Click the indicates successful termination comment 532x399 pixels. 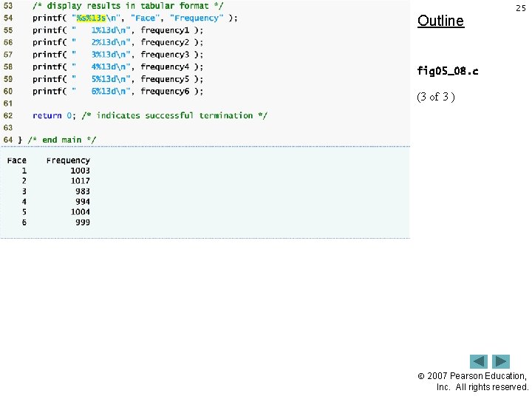[x=174, y=116]
